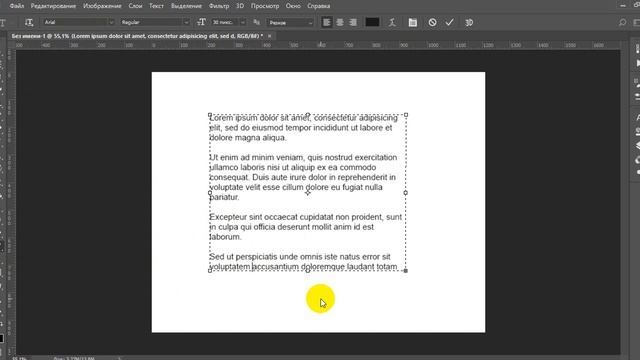Open the Просмотр menu

pyautogui.click(x=265, y=6)
